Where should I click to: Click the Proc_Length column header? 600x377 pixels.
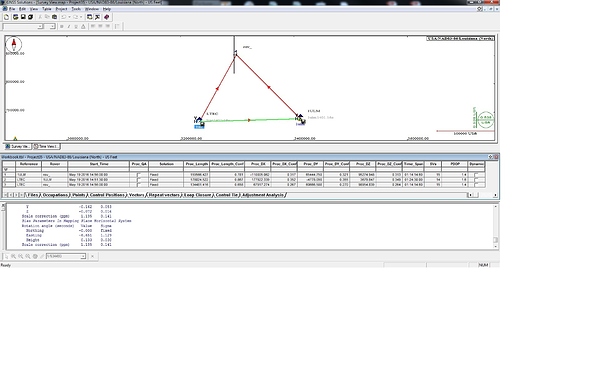[x=197, y=164]
